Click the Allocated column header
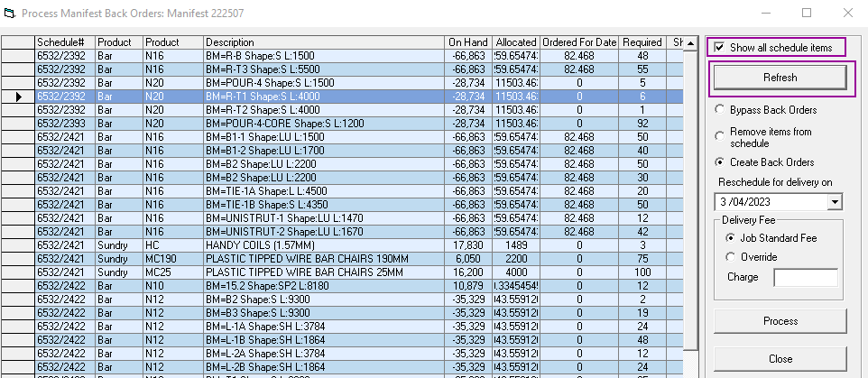 515,42
